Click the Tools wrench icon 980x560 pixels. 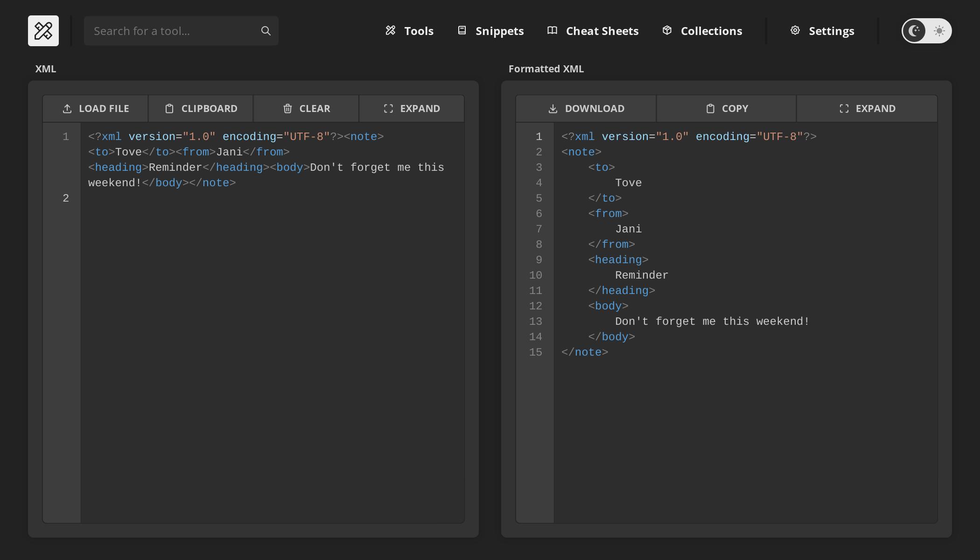pos(390,30)
